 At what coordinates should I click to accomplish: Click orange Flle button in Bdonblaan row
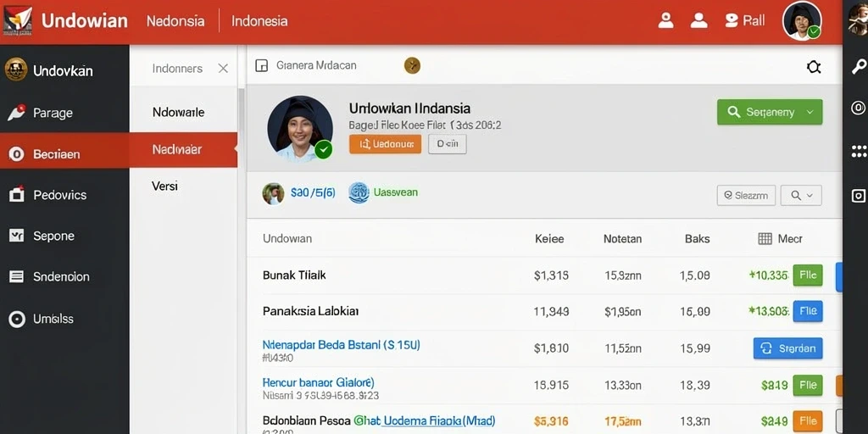[x=808, y=421]
